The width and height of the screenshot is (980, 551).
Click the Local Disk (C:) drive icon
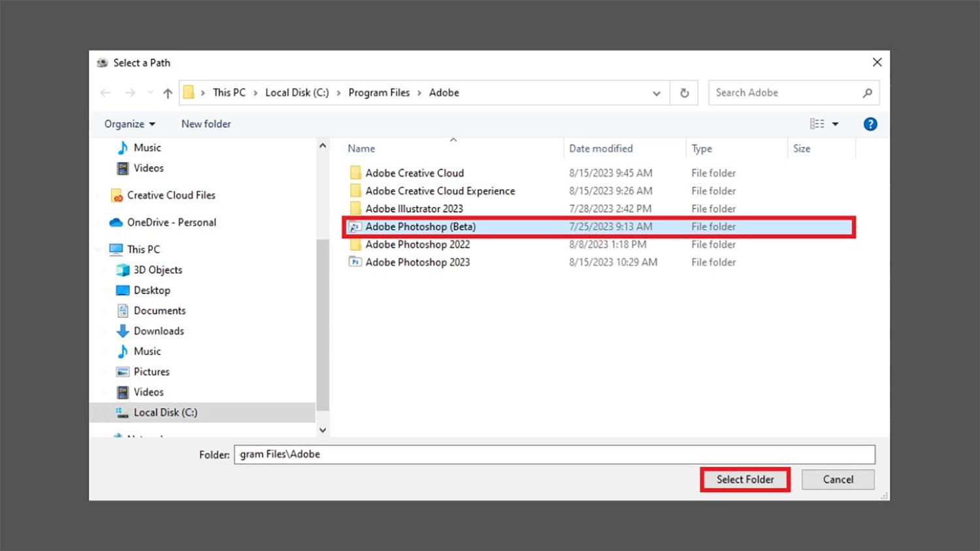[122, 412]
